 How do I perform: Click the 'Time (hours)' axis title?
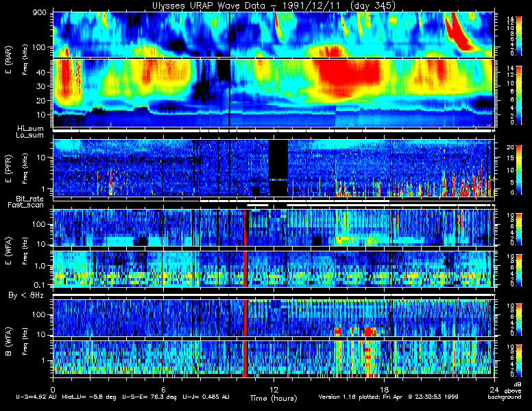pos(274,399)
